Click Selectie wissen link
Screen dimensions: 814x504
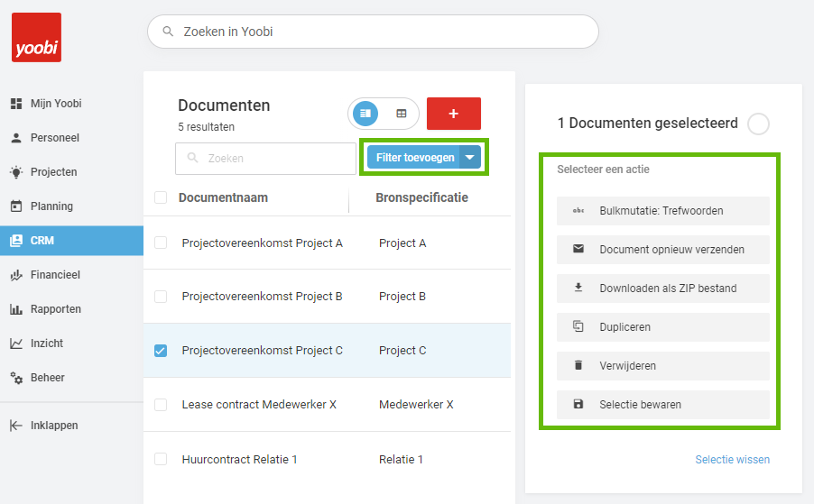coord(733,460)
